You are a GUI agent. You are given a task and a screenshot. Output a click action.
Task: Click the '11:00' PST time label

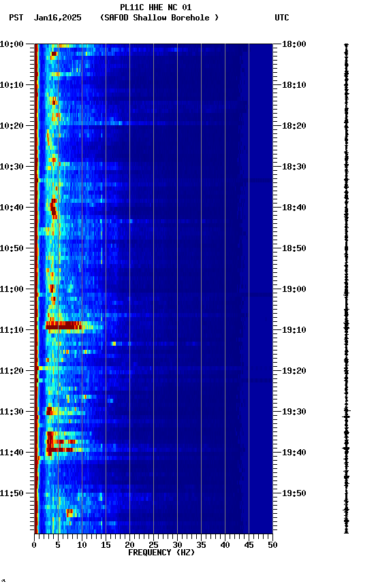pos(12,289)
